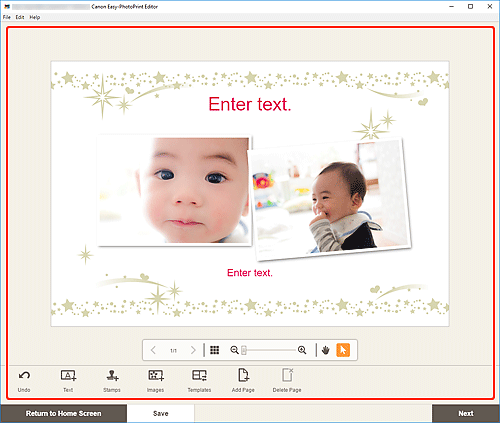The width and height of the screenshot is (500, 423).
Task: Switch to thumbnail list grid view
Action: coord(215,350)
